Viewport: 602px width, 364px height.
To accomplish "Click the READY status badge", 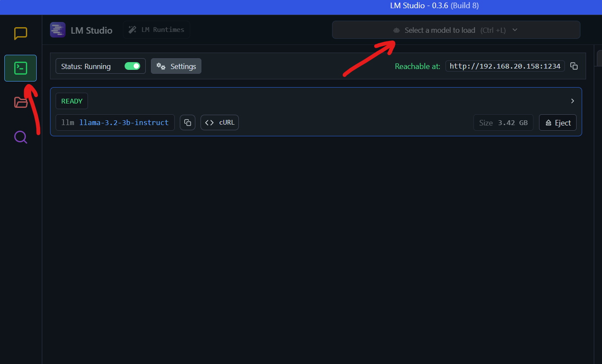I will click(x=72, y=100).
